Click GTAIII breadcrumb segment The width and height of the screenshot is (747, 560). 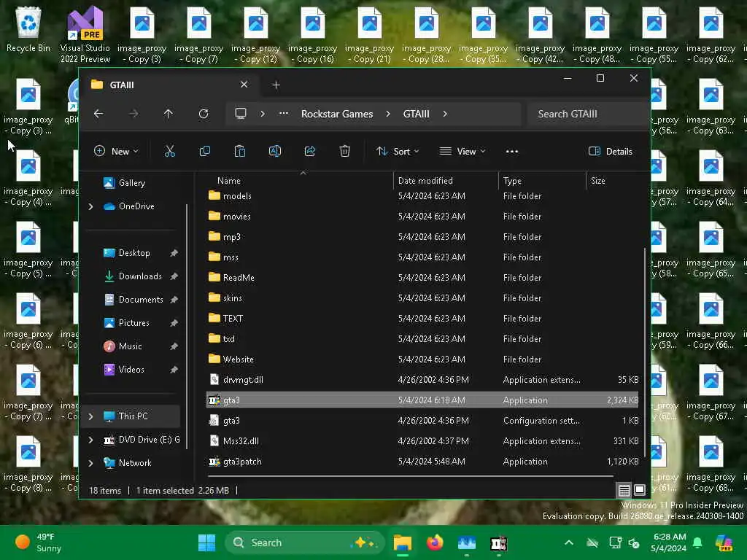416,114
